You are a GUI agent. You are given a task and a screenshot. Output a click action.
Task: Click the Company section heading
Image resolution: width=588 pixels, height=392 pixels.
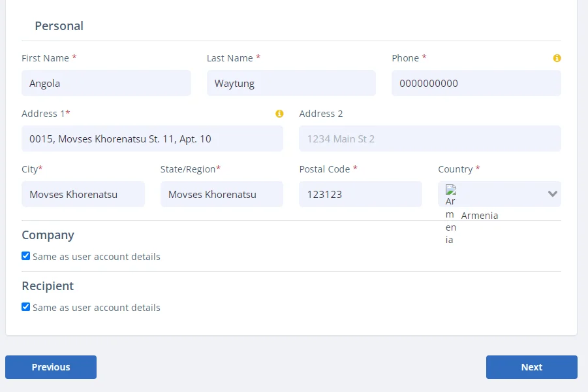click(48, 235)
